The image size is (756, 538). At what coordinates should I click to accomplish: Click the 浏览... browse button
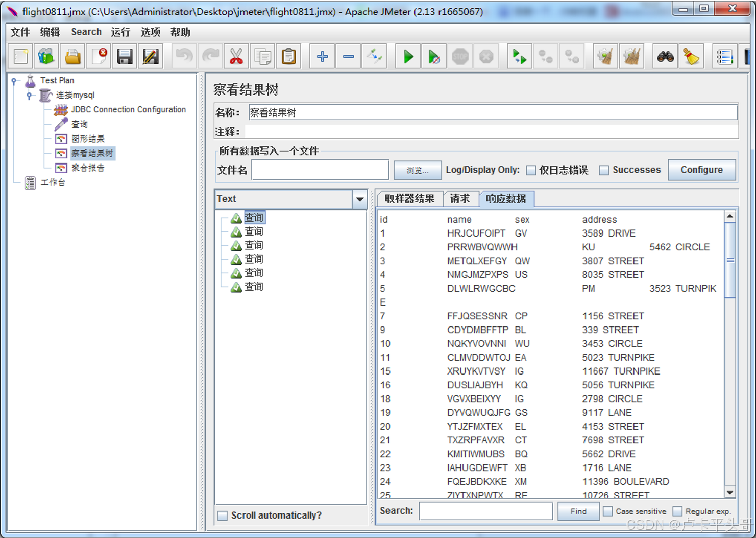[418, 170]
